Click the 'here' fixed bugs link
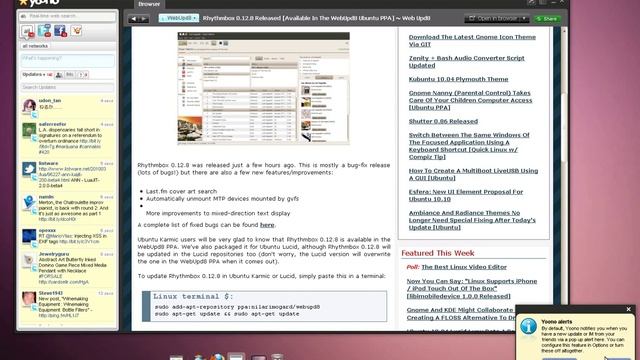The width and height of the screenshot is (640, 360). click(267, 225)
